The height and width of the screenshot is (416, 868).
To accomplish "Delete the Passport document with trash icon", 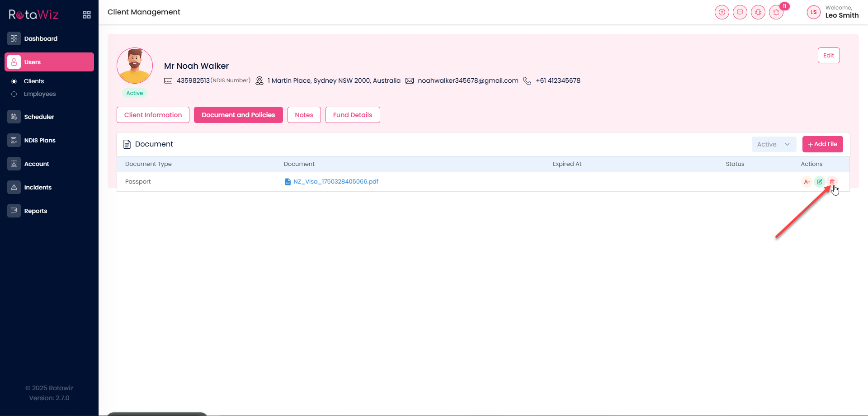I will coord(832,182).
